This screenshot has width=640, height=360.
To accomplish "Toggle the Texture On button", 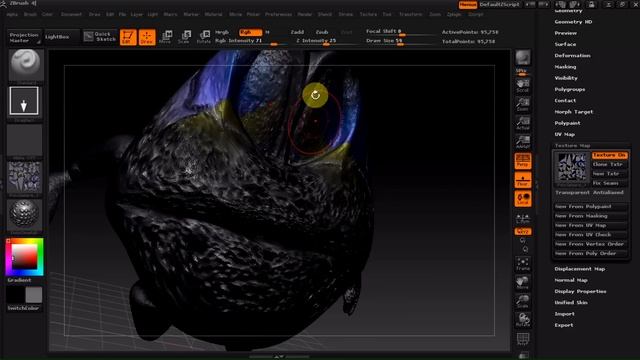I will tap(609, 156).
